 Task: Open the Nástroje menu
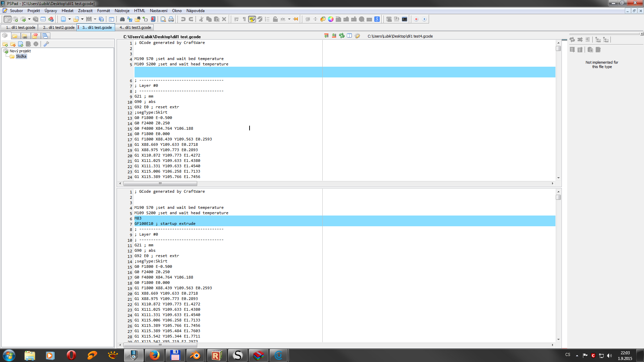[122, 10]
